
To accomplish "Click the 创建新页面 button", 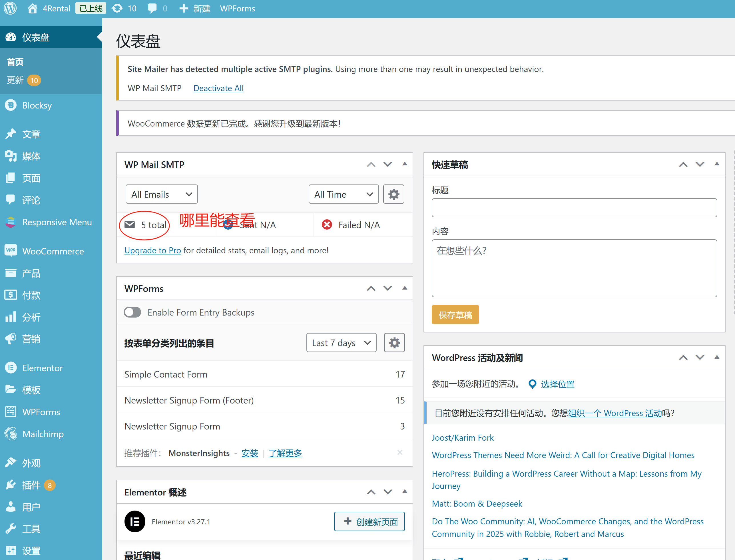I will coord(369,521).
